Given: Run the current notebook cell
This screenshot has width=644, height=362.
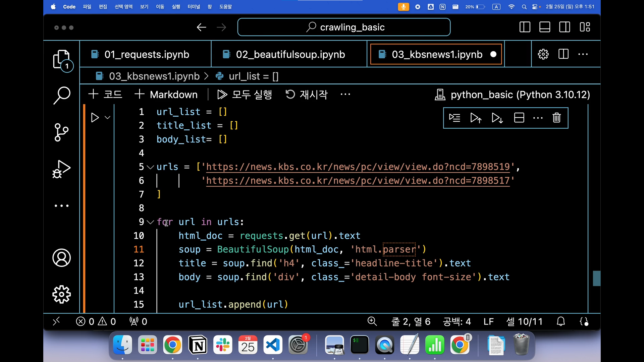Looking at the screenshot, I should coord(95,118).
